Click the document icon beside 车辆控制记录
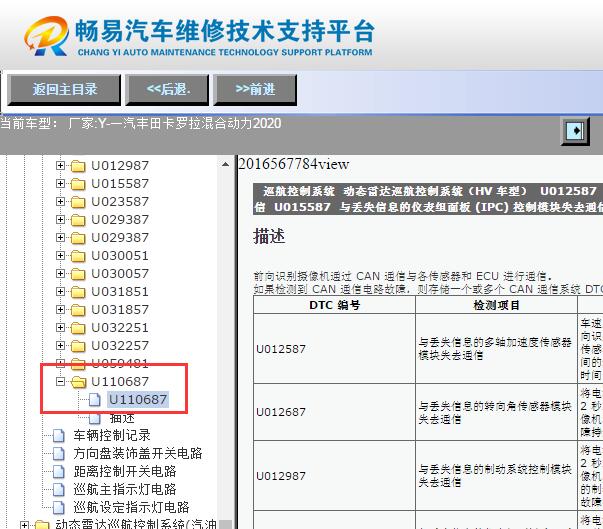This screenshot has width=603, height=529. [59, 436]
